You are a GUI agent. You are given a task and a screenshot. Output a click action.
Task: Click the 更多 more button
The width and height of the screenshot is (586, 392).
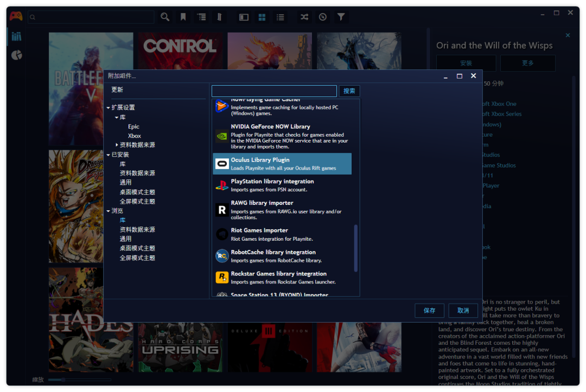click(x=528, y=63)
